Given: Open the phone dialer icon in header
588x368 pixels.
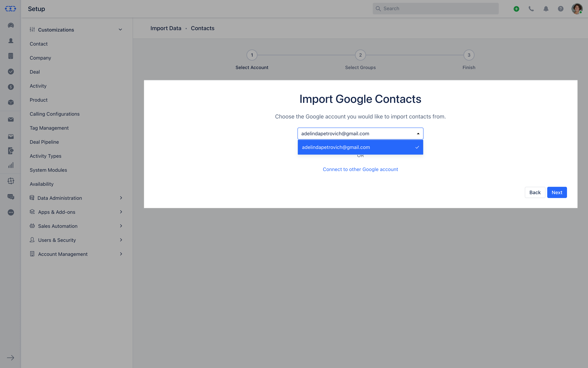Looking at the screenshot, I should pyautogui.click(x=531, y=9).
